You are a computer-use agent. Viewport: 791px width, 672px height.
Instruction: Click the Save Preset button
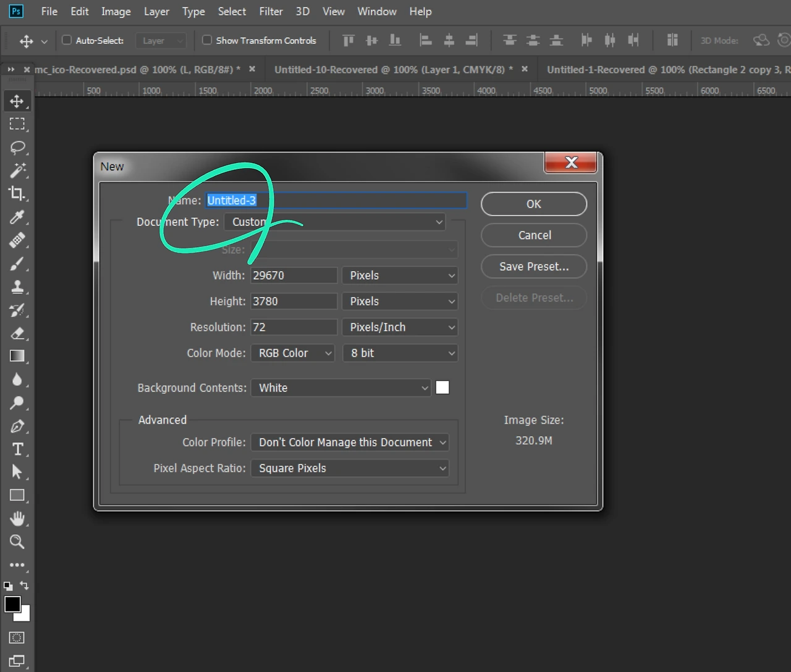[534, 266]
